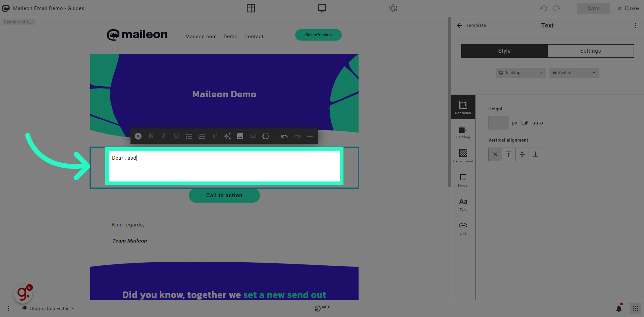Save the email template
Image resolution: width=644 pixels, height=317 pixels.
pyautogui.click(x=594, y=8)
